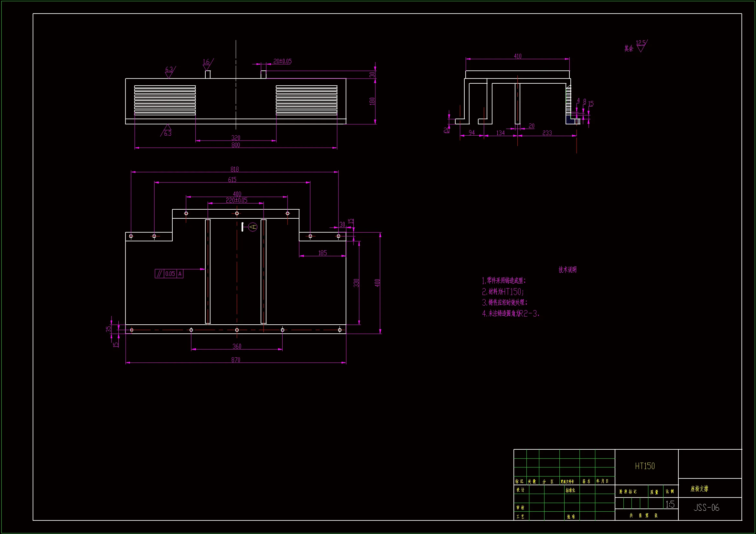Viewport: 756px width, 534px height.
Task: Click the left louver hatch block
Action: (x=165, y=100)
